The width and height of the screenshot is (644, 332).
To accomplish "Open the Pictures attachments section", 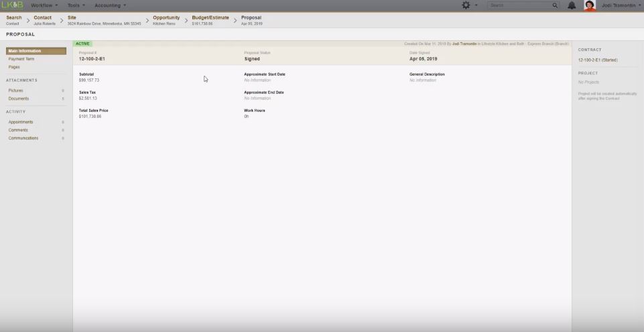I will coord(16,90).
